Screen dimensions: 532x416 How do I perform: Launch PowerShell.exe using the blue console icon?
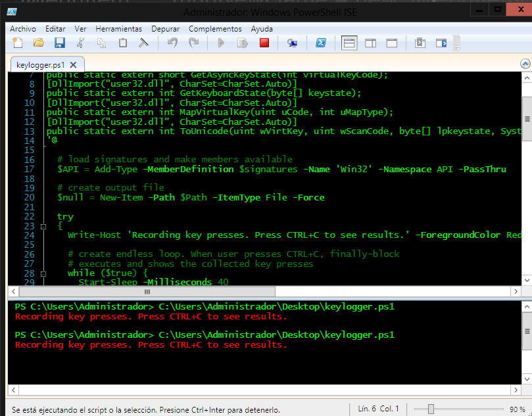[321, 43]
